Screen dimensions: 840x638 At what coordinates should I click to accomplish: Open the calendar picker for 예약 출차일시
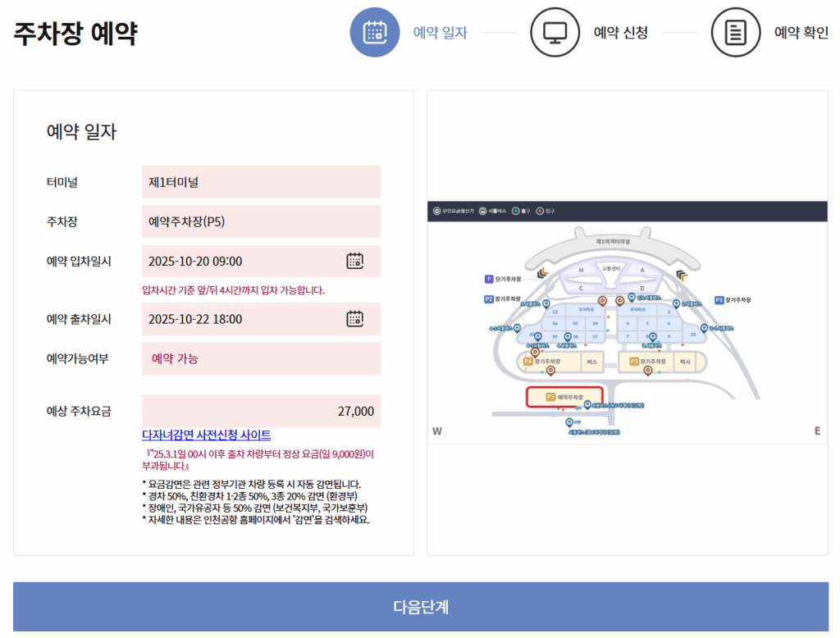pyautogui.click(x=354, y=318)
